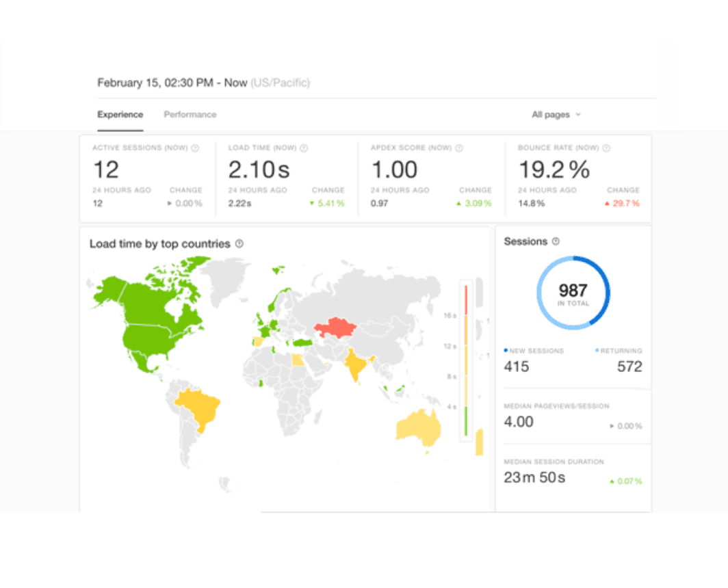Toggle the Returning sessions legend dot
Image resolution: width=728 pixels, height=588 pixels.
point(597,350)
